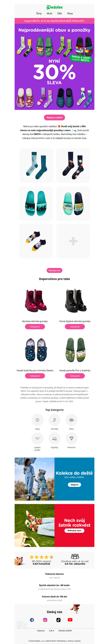Open the Doprava footer link
The width and height of the screenshot is (109, 644).
click(41, 630)
